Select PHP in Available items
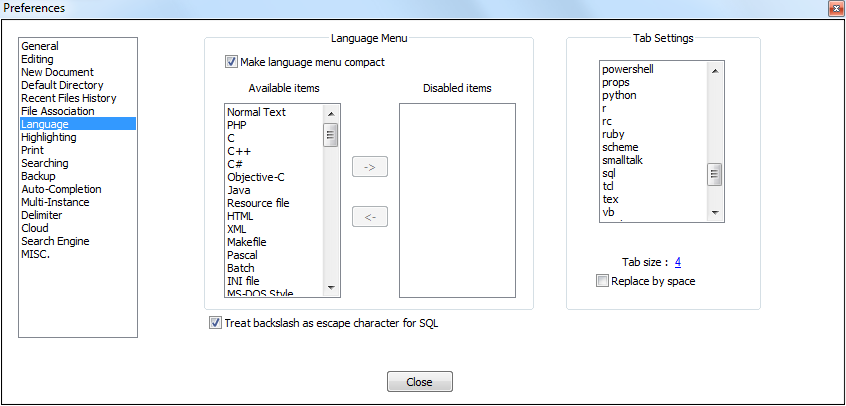 [x=237, y=125]
